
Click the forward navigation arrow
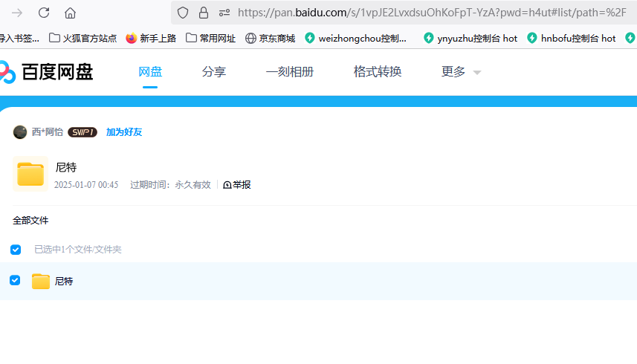17,13
